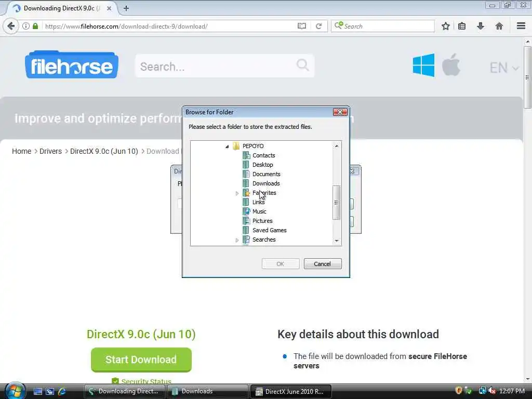Select the Favorites folder in tree
This screenshot has height=399, width=532.
point(264,193)
